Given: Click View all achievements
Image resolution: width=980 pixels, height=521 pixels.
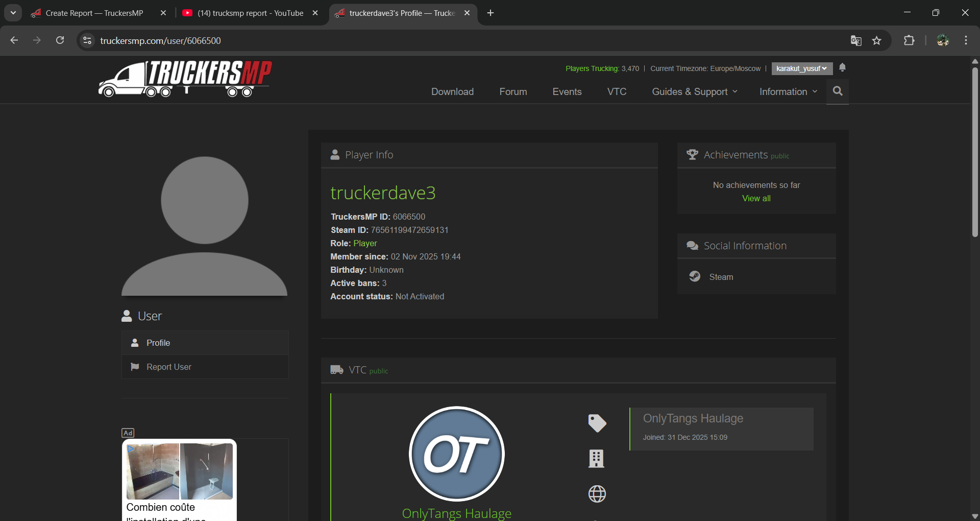Looking at the screenshot, I should [x=756, y=198].
